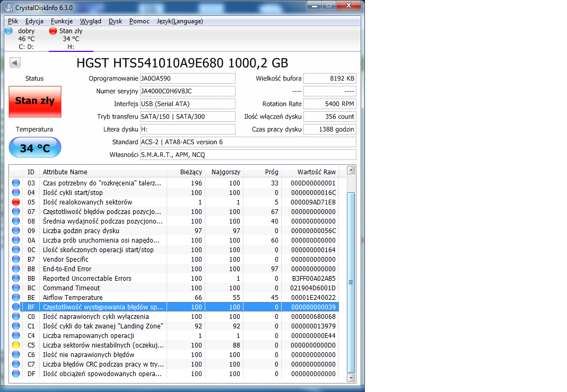Click the Litera dysku field H:
567x392 pixels.
pyautogui.click(x=188, y=129)
